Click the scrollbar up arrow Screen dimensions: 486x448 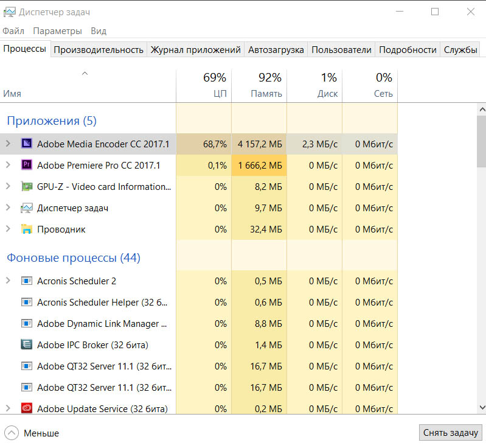pos(482,109)
